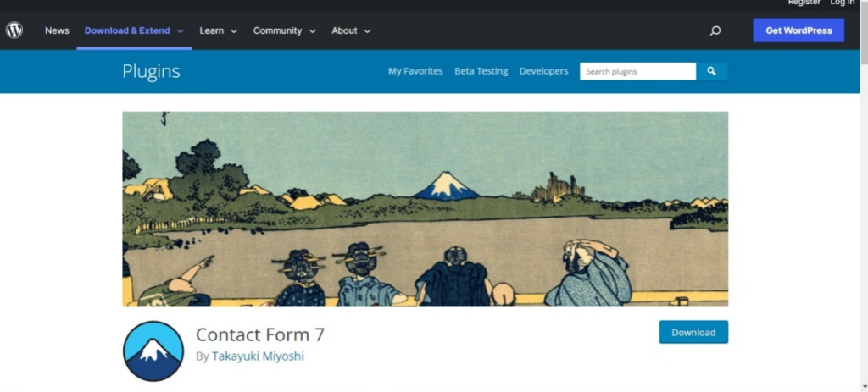The height and width of the screenshot is (392, 868).
Task: Click the Search plugins input field
Action: tap(637, 71)
